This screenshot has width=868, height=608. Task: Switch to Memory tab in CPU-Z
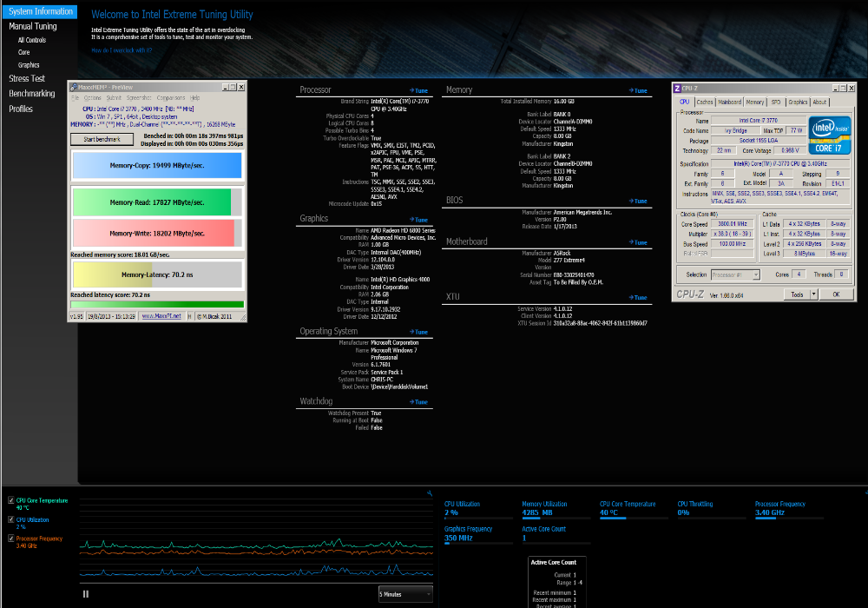[755, 102]
